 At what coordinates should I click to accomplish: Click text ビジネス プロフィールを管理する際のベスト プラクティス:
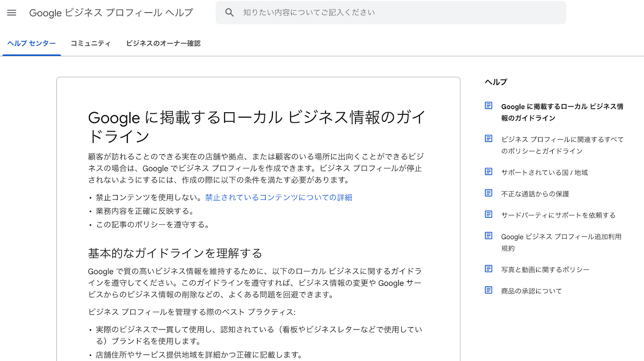coord(192,312)
